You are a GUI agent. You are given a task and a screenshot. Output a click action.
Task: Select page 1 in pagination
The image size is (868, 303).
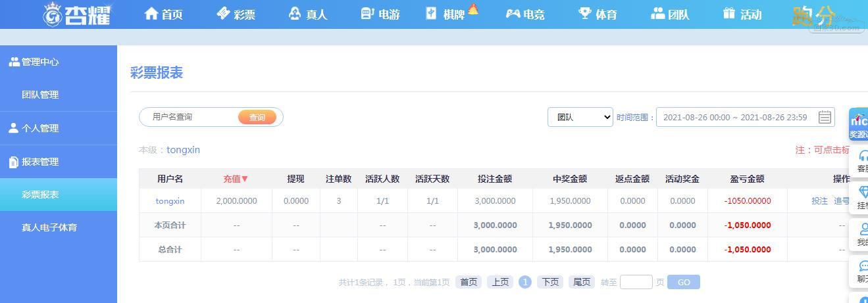[x=524, y=282]
